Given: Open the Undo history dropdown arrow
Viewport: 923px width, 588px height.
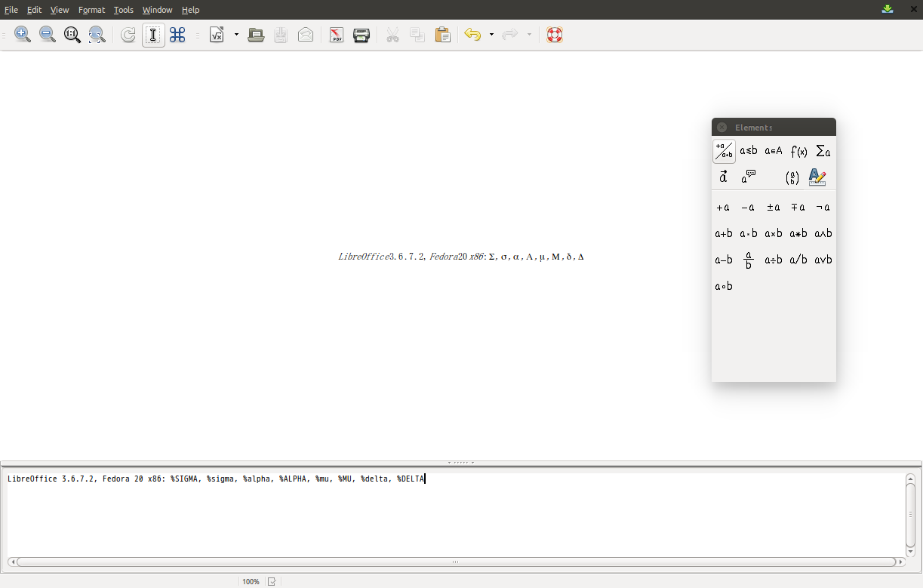Looking at the screenshot, I should tap(491, 35).
